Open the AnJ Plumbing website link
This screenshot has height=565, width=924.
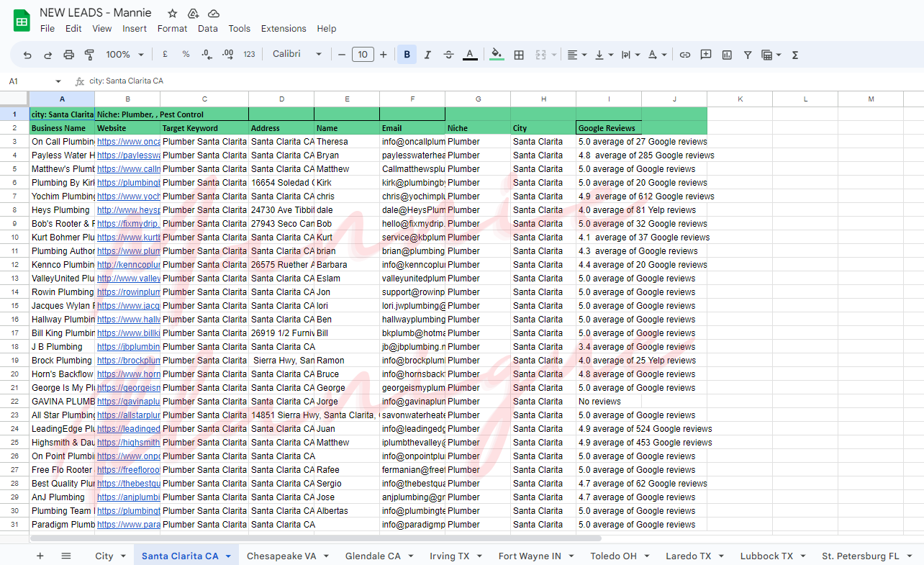129,497
